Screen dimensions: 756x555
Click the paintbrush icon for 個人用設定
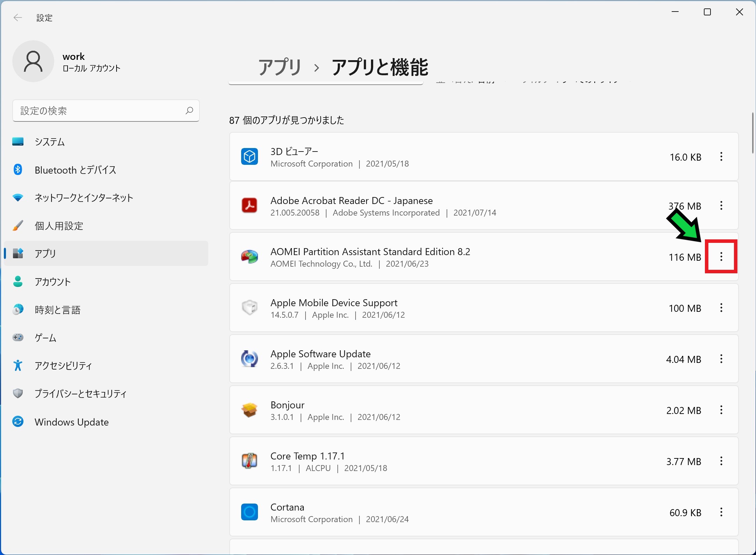pos(18,226)
